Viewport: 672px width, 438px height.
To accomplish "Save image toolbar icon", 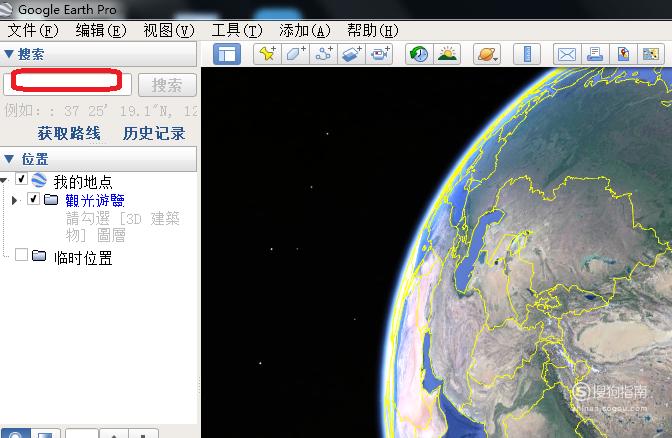I will point(623,54).
